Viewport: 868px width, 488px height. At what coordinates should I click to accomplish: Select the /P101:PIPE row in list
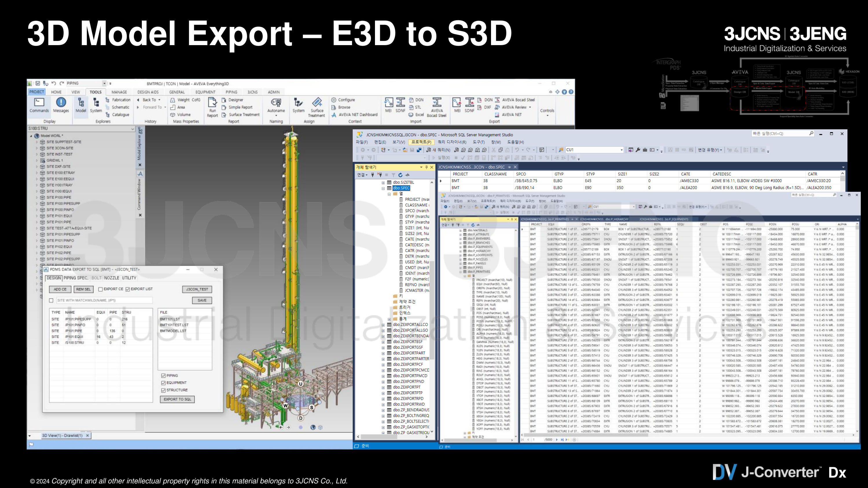pyautogui.click(x=101, y=331)
